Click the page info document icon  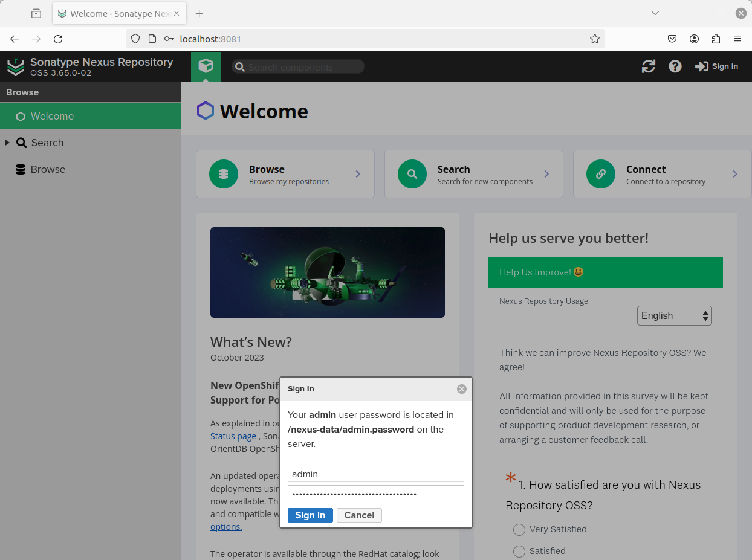152,39
